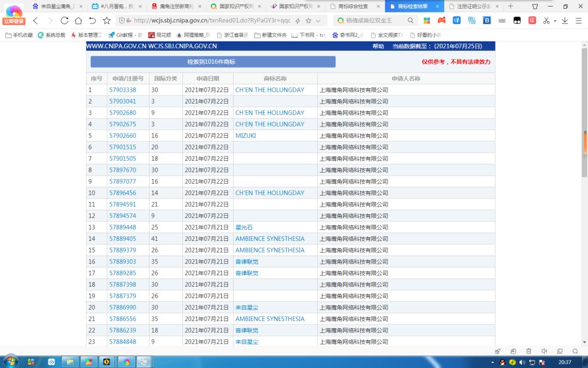Click the volume icon in the system tray
The height and width of the screenshot is (368, 588).
tap(522, 363)
